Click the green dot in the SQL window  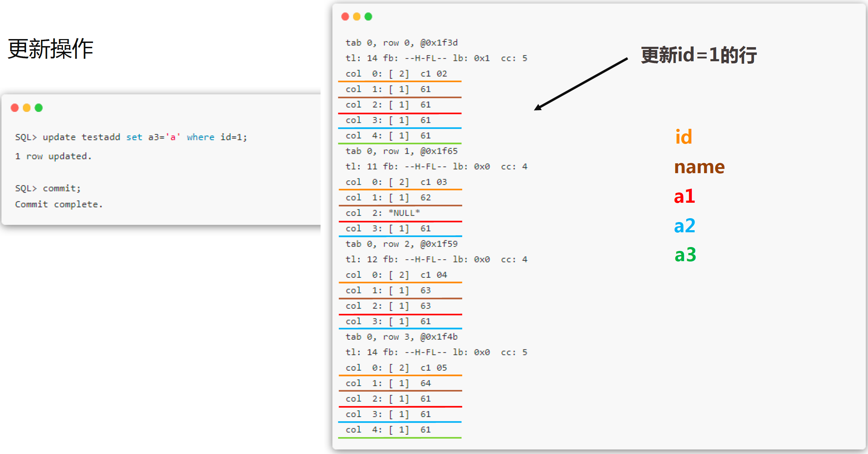(x=39, y=108)
